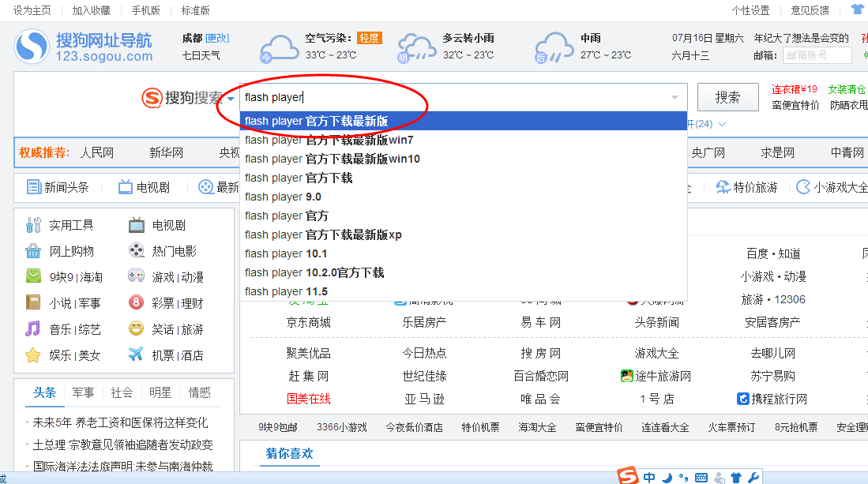Toggle full/half-width moon in IME toolbar

pyautogui.click(x=667, y=478)
